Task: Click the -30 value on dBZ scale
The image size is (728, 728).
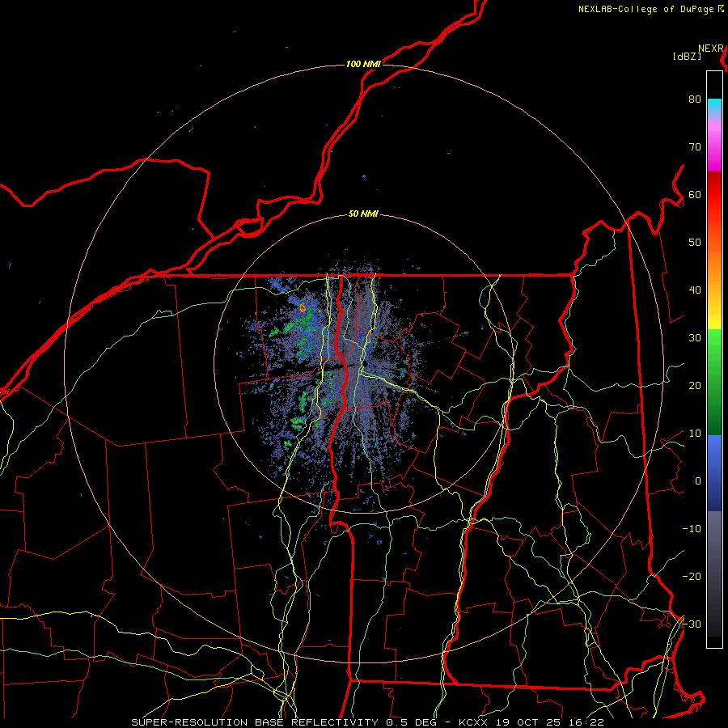Action: tap(692, 624)
